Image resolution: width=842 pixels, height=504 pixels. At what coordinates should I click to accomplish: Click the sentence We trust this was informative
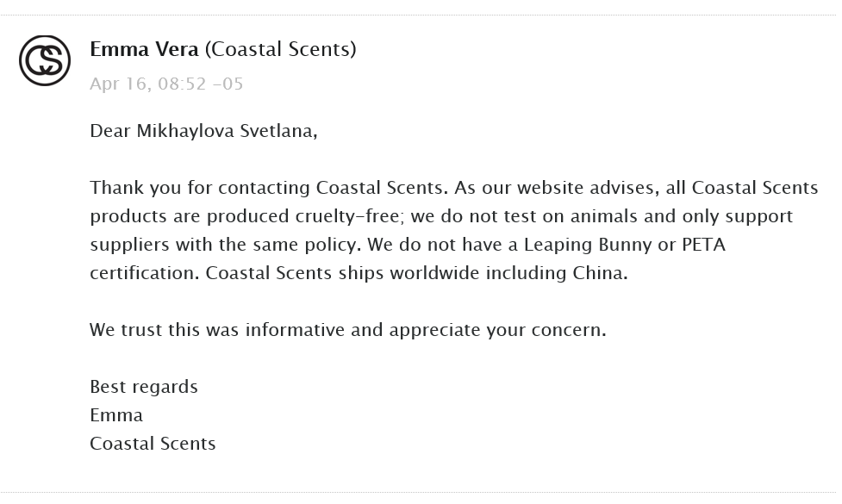pyautogui.click(x=217, y=330)
